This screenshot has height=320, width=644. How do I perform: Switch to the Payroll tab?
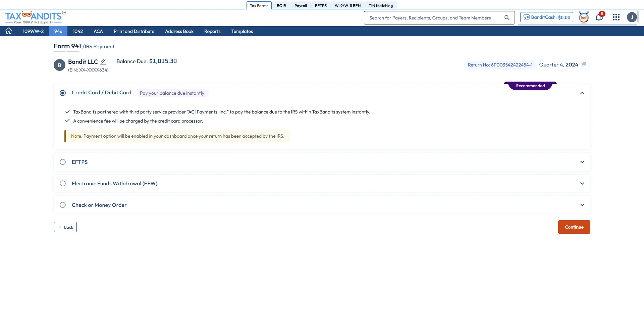click(x=301, y=6)
